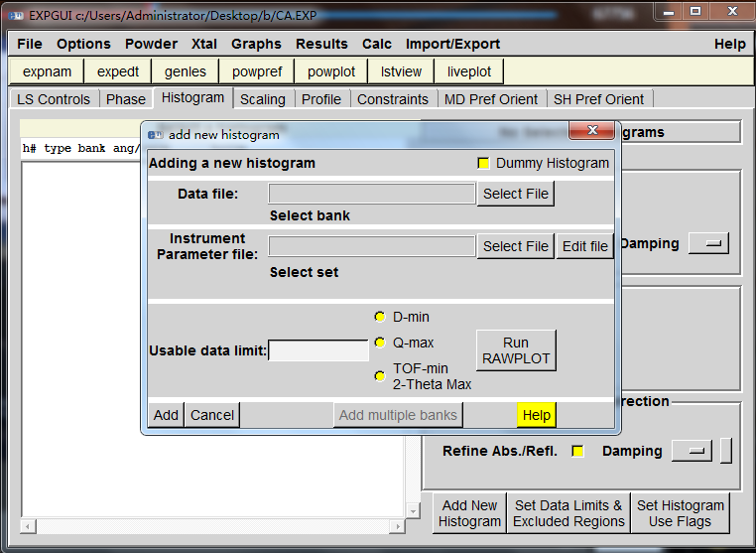Viewport: 756px width, 553px height.
Task: Open the Options menu
Action: point(83,44)
